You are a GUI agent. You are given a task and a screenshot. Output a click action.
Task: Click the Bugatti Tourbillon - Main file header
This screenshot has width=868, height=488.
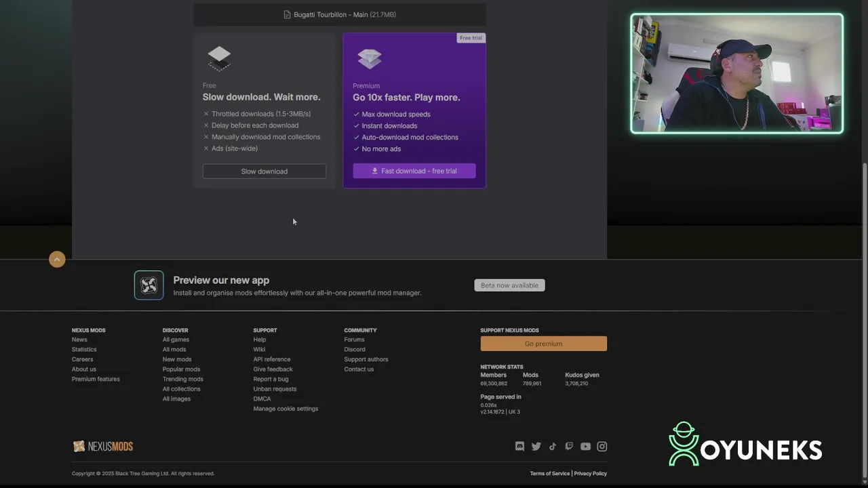[x=340, y=14]
